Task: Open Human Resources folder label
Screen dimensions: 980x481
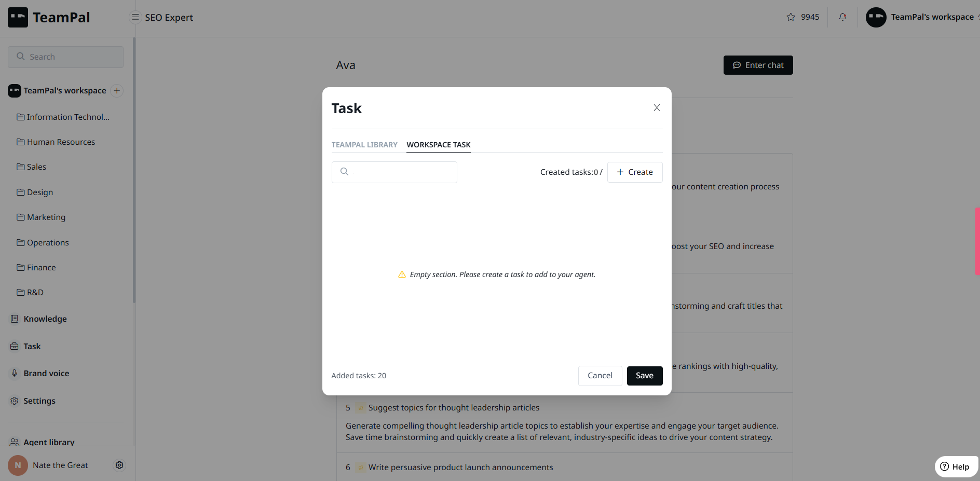Action: click(61, 142)
